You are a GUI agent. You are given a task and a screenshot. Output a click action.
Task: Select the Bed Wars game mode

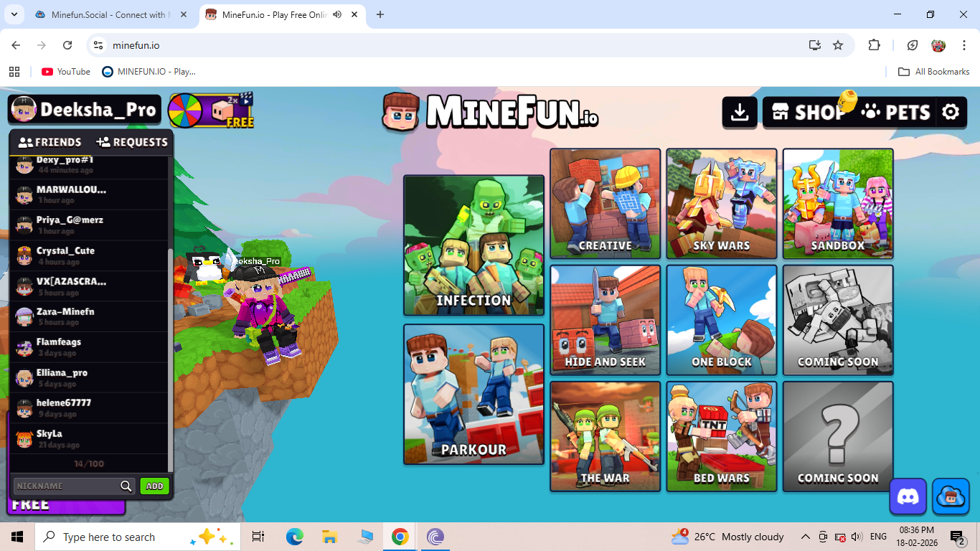click(x=721, y=436)
